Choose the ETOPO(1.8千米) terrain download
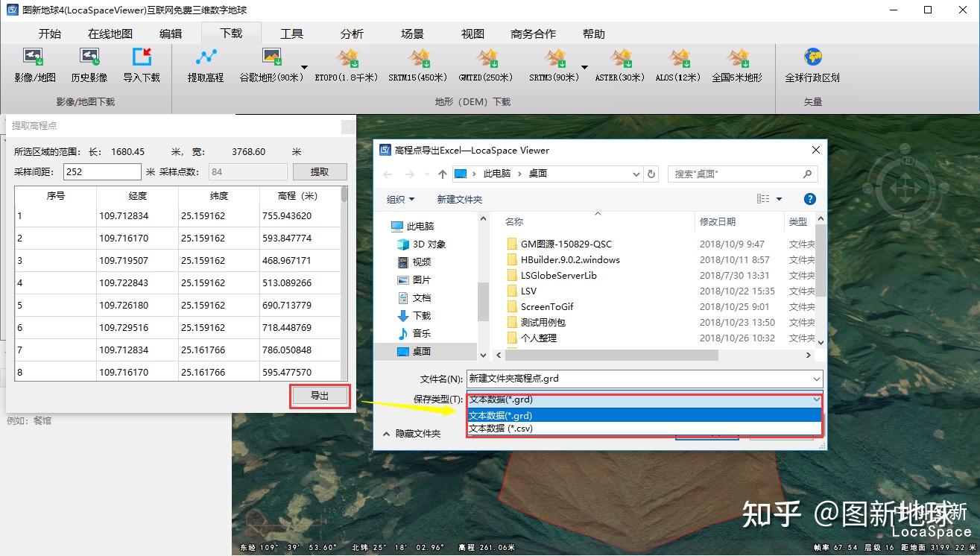The height and width of the screenshot is (556, 980). [347, 65]
